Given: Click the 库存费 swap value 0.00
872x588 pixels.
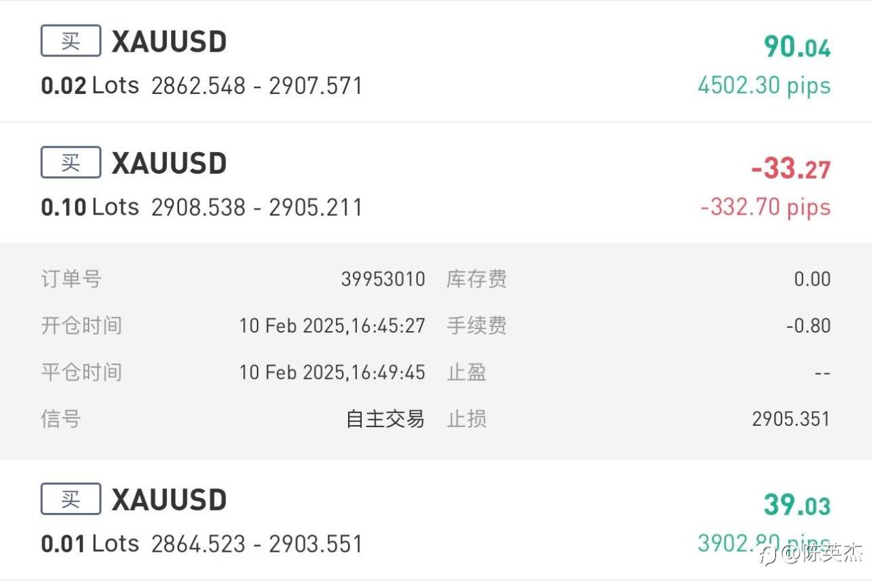Looking at the screenshot, I should [x=812, y=279].
